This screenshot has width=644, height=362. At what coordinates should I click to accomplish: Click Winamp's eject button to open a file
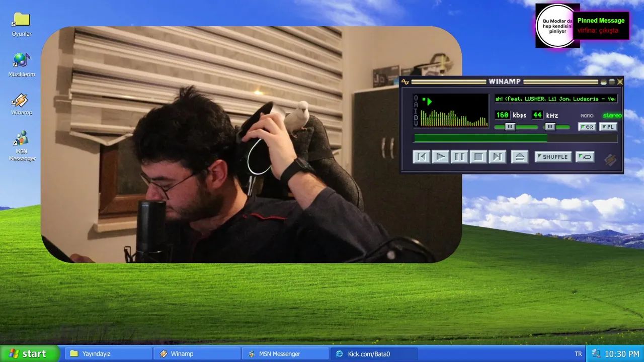(520, 157)
